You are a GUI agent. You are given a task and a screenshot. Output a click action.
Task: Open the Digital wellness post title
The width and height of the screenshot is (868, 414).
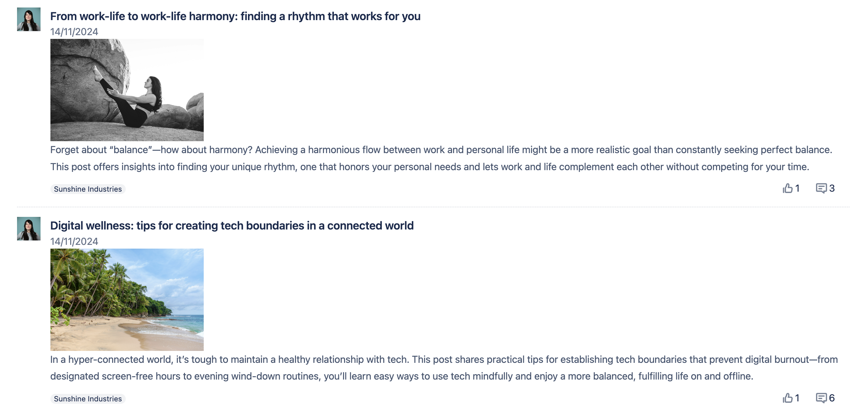(232, 226)
